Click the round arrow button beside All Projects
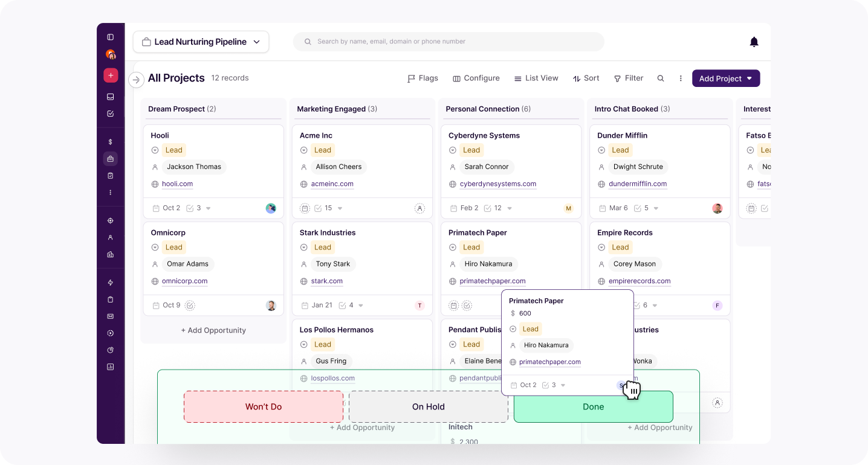 137,79
